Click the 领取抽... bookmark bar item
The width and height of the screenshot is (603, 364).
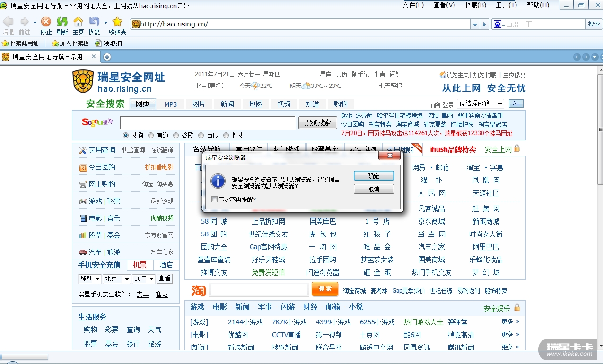[x=111, y=43]
